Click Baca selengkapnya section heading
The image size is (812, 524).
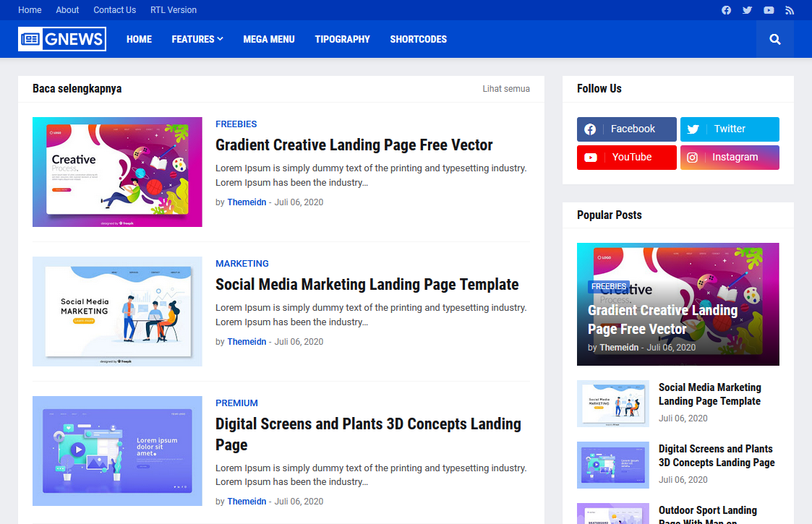77,89
